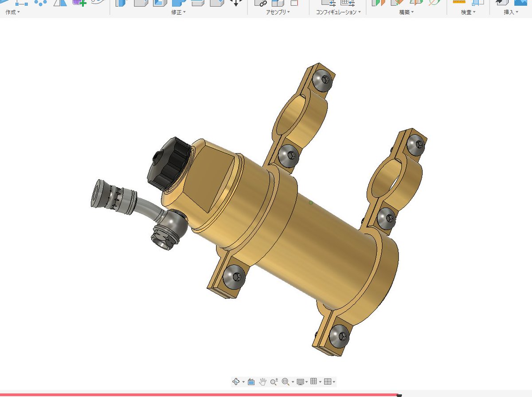Screen dimensions: 532x397
Task: Click the Grid and Snaps icon
Action: 314,381
